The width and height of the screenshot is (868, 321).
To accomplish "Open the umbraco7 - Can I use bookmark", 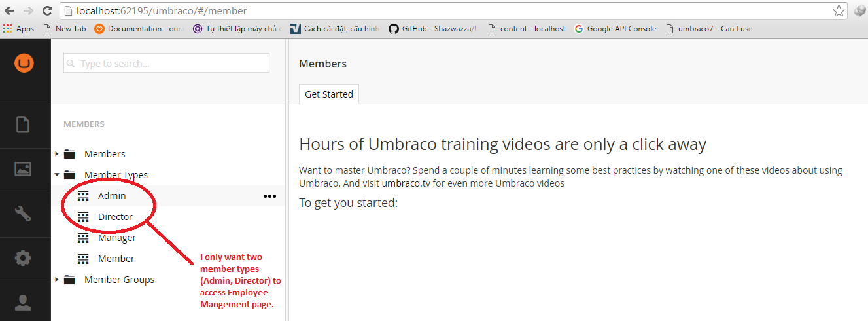I will [709, 29].
